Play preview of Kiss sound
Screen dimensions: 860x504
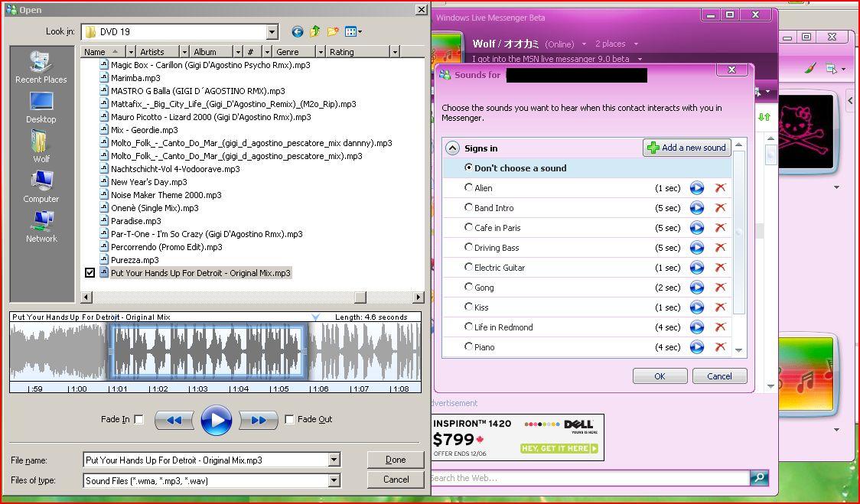[696, 307]
